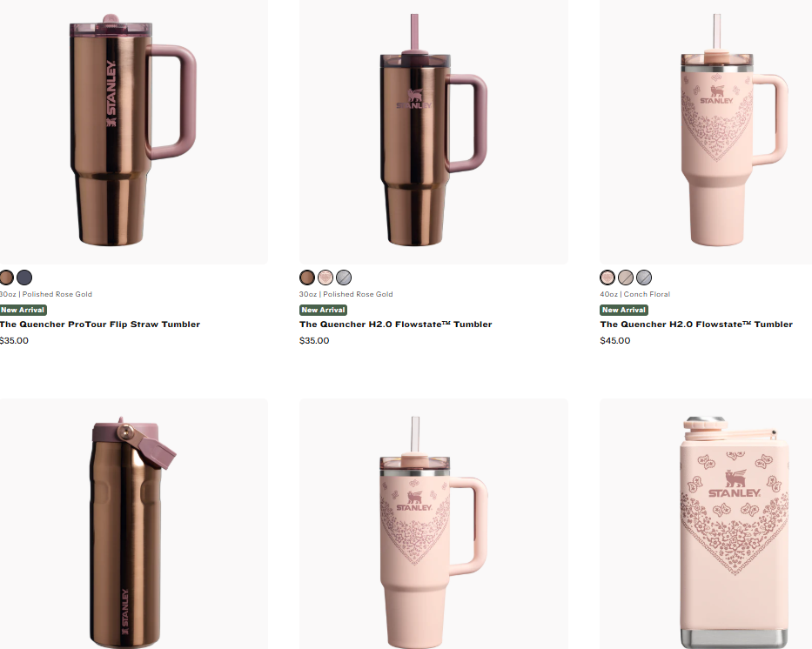View the 40oz Conch Floral tumbler image
This screenshot has width=812, height=649.
[x=706, y=132]
